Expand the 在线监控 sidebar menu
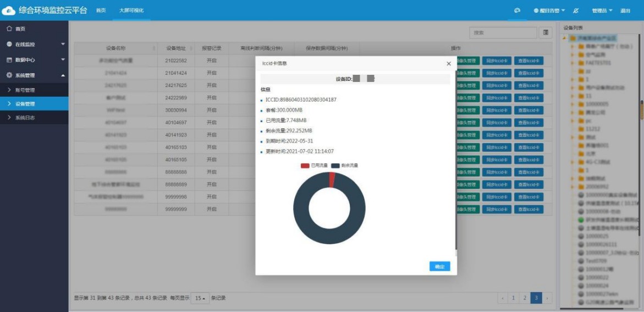This screenshot has width=644, height=312. click(x=34, y=44)
